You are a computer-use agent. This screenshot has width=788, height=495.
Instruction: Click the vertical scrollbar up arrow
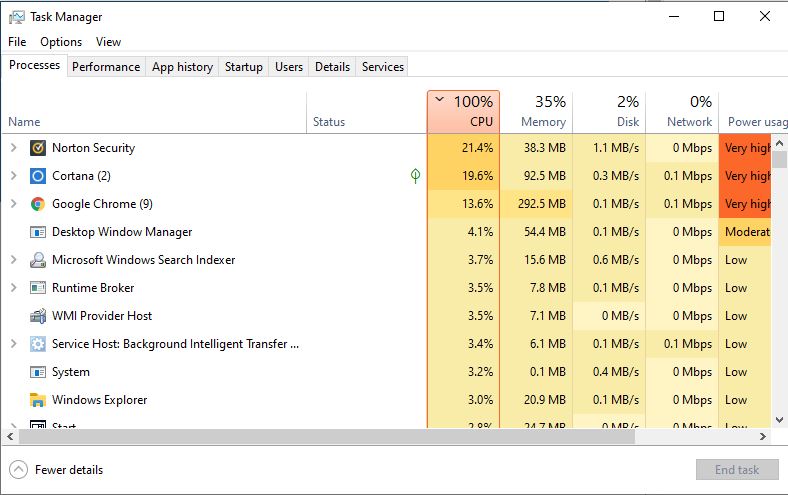[x=779, y=143]
